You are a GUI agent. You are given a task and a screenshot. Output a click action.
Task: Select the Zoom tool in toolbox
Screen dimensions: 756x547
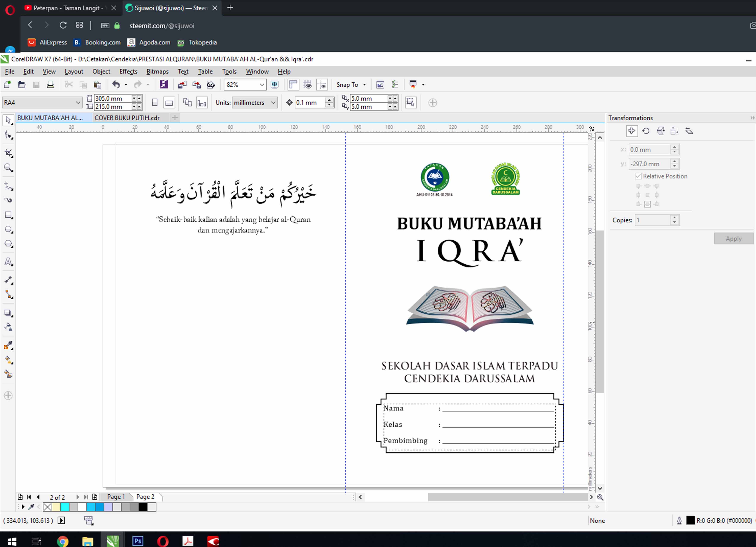tap(8, 168)
